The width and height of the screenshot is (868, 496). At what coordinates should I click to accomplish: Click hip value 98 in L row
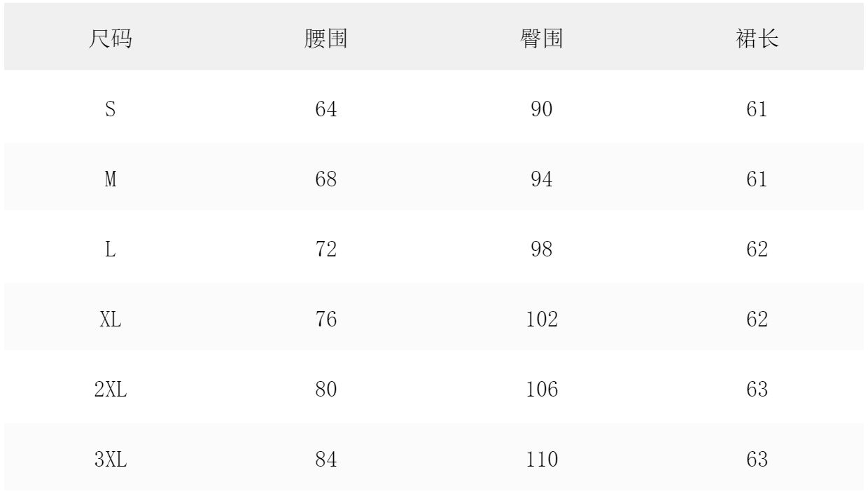click(542, 249)
